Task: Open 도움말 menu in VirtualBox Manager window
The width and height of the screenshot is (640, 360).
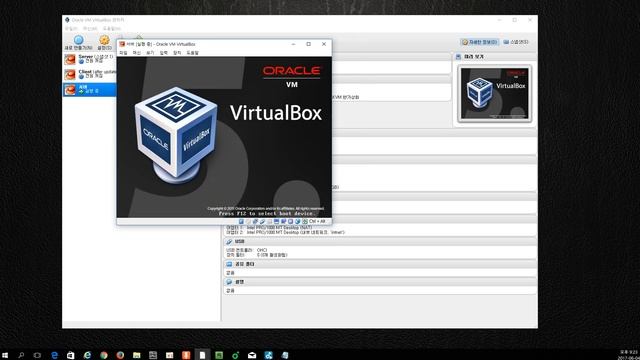Action: pos(111,29)
